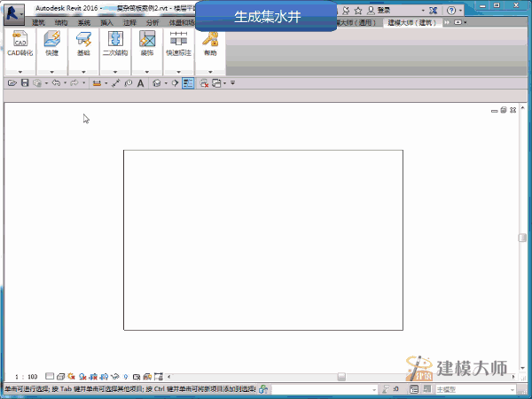532x399 pixels.
Task: Restore down the drawing view window
Action: [x=504, y=110]
